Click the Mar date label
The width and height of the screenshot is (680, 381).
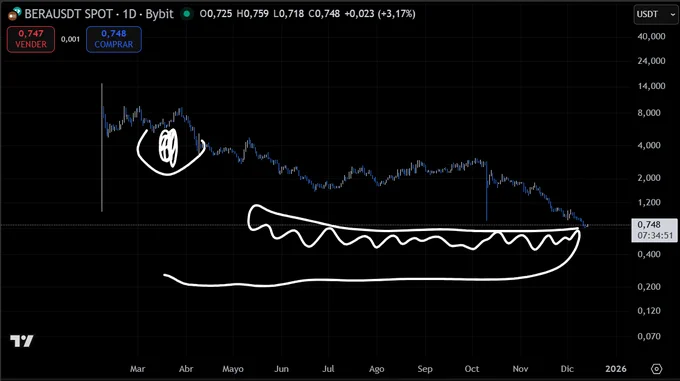137,369
